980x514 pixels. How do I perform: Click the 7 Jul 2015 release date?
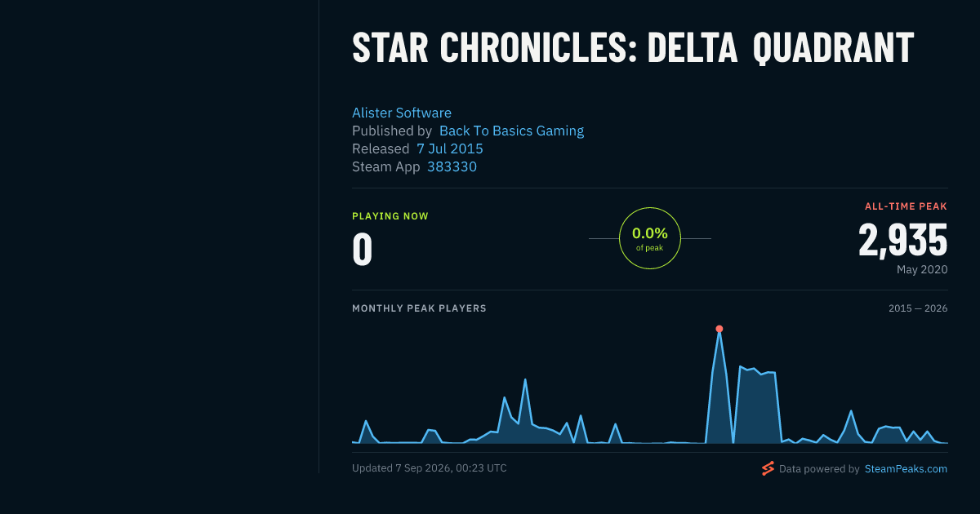[x=450, y=148]
